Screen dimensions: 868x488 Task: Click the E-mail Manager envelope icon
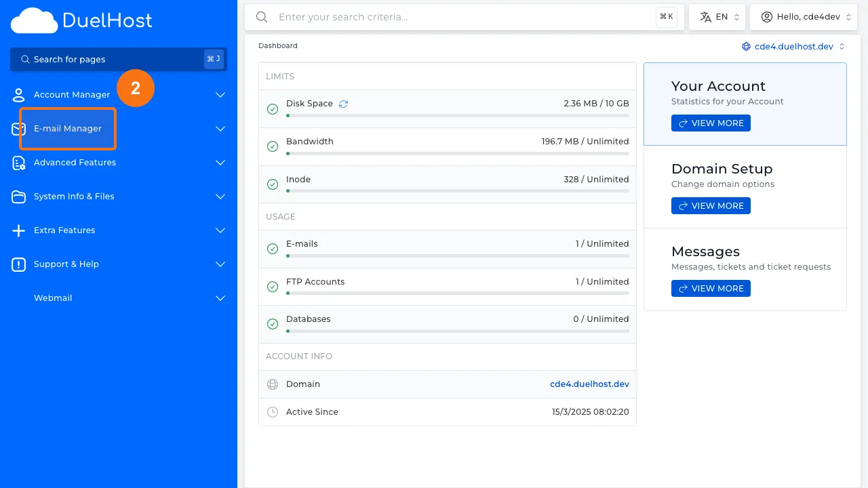point(18,129)
